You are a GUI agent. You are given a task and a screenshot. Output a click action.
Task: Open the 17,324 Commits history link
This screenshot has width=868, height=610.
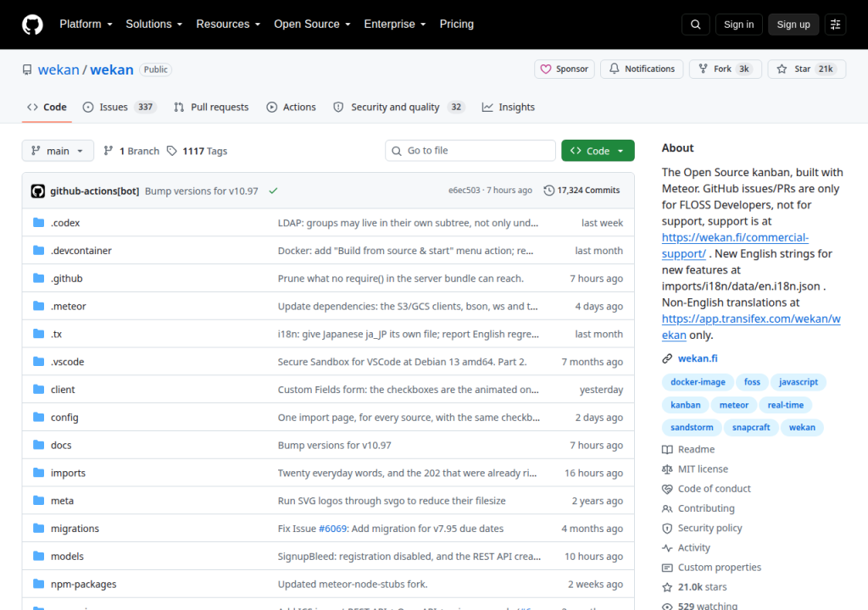[581, 191]
